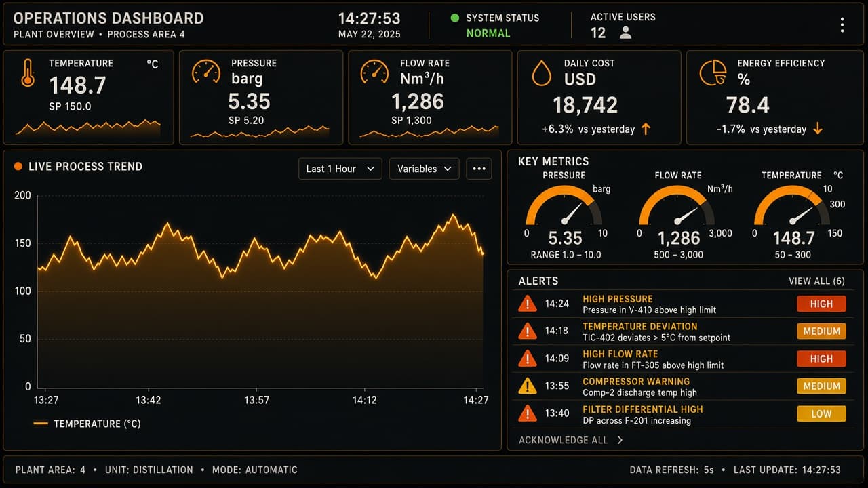Click LOW badge on Filter Differential alert
The image size is (868, 488).
click(x=821, y=413)
